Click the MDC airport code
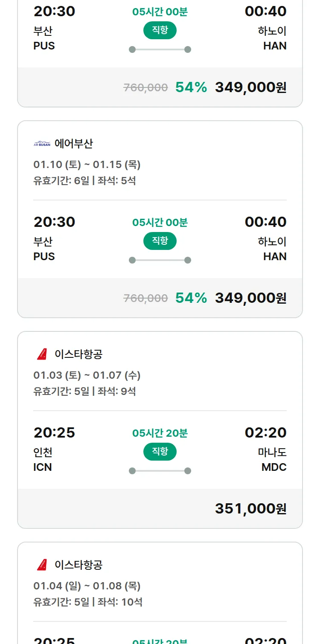Screen dimensions: 320x644 tap(274, 467)
